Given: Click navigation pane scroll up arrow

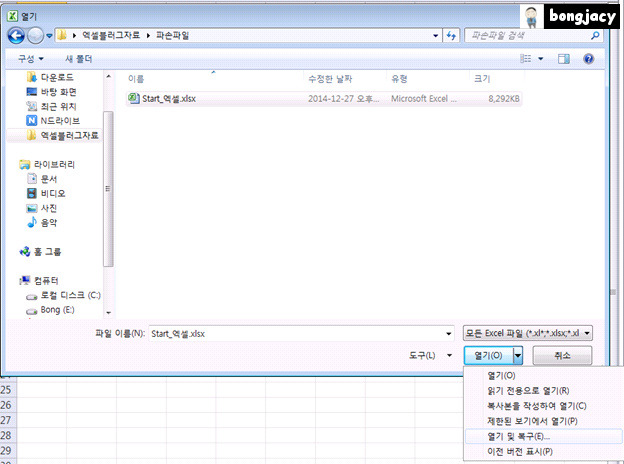Looking at the screenshot, I should click(x=109, y=76).
